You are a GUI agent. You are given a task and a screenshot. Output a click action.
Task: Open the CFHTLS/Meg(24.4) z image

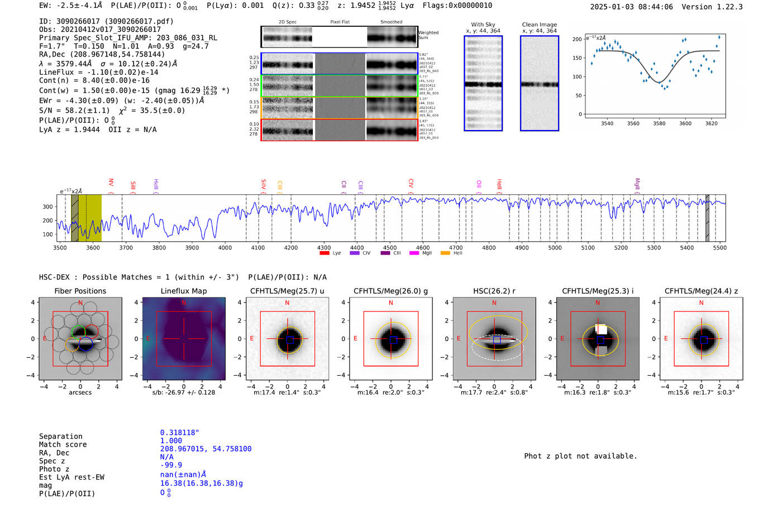(x=702, y=339)
